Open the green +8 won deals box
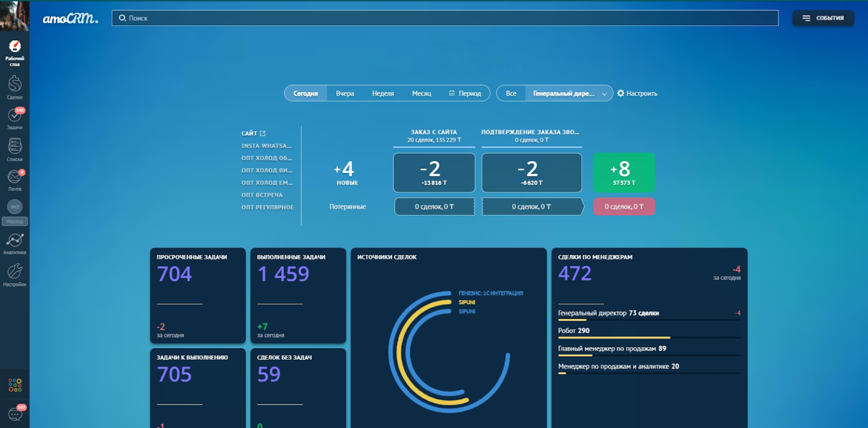This screenshot has width=868, height=428. pos(624,172)
